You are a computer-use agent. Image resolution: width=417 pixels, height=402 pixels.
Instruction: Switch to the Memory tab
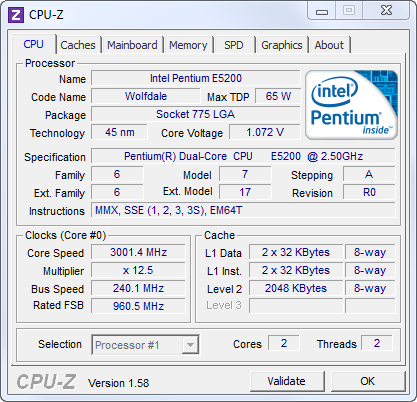tap(188, 45)
